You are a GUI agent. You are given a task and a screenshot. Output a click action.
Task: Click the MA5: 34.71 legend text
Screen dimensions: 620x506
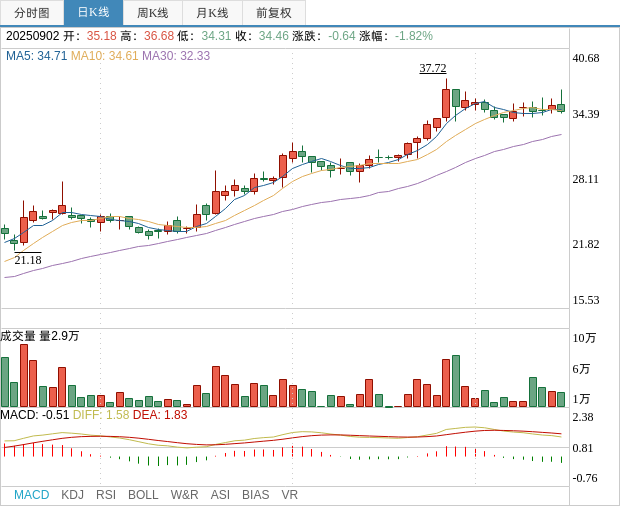pyautogui.click(x=36, y=56)
